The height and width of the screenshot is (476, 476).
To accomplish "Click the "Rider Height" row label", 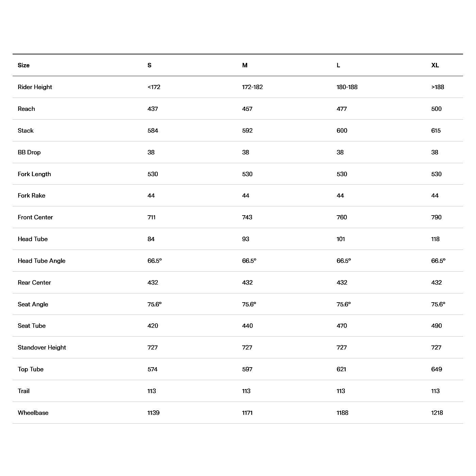I will pos(35,87).
